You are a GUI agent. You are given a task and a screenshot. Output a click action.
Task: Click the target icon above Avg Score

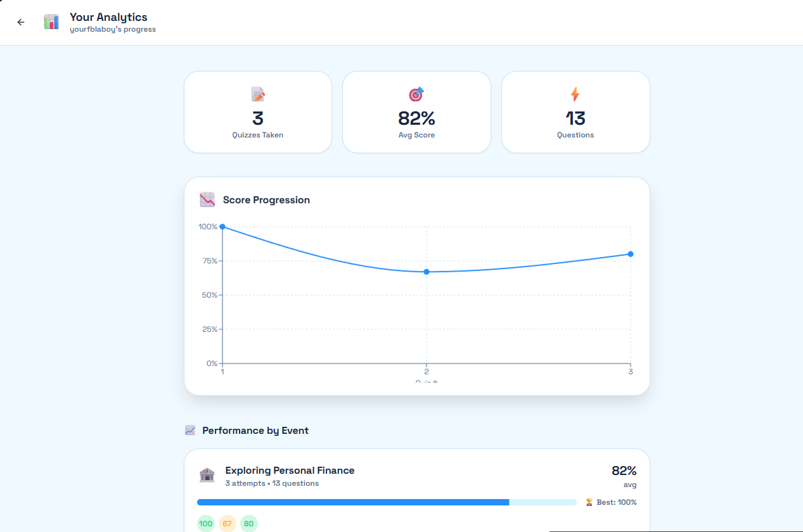pyautogui.click(x=416, y=94)
